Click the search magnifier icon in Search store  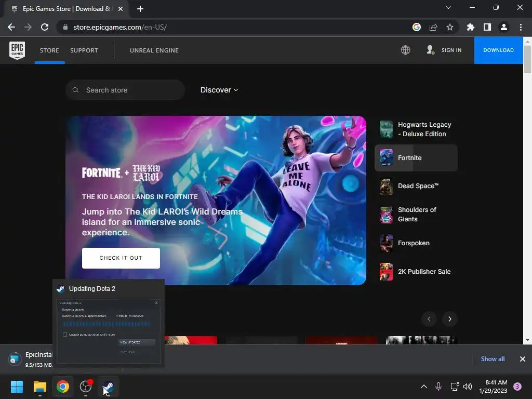point(76,90)
